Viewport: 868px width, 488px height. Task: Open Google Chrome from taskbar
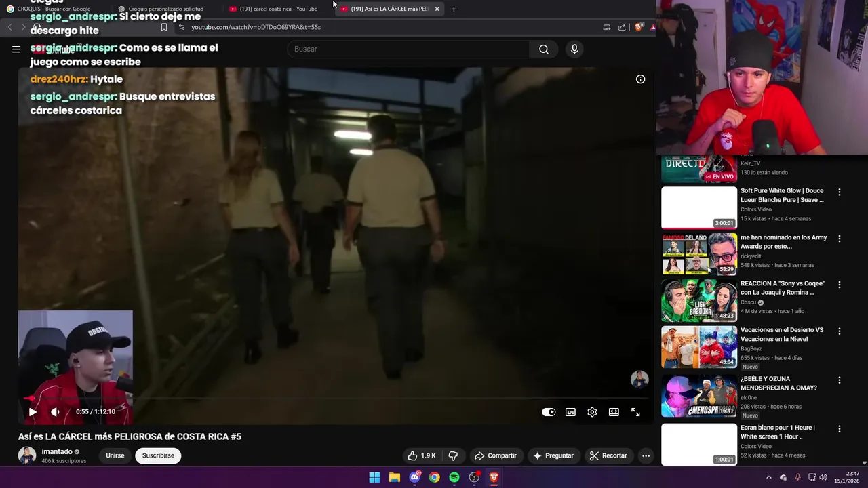[434, 477]
